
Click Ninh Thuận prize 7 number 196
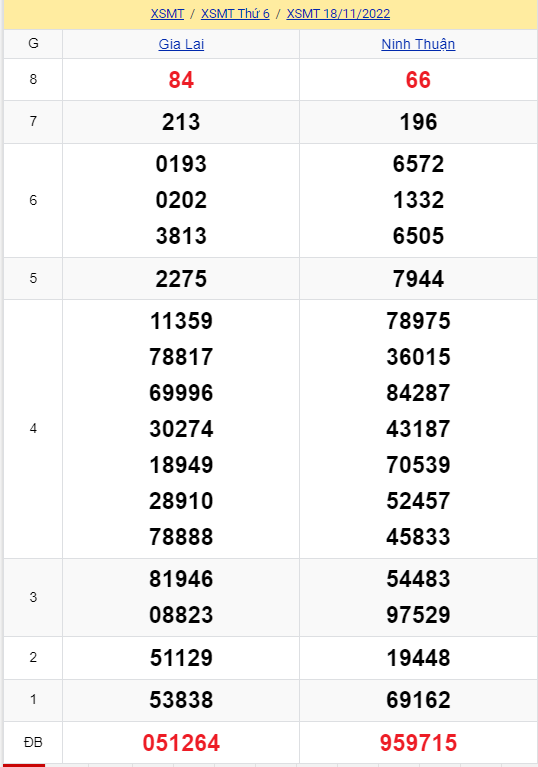(x=418, y=122)
